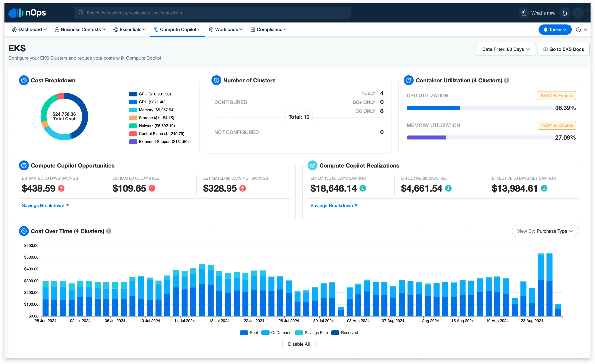Screen dimensions: 595x364
Task: Click the EKS Docs book icon
Action: point(545,49)
